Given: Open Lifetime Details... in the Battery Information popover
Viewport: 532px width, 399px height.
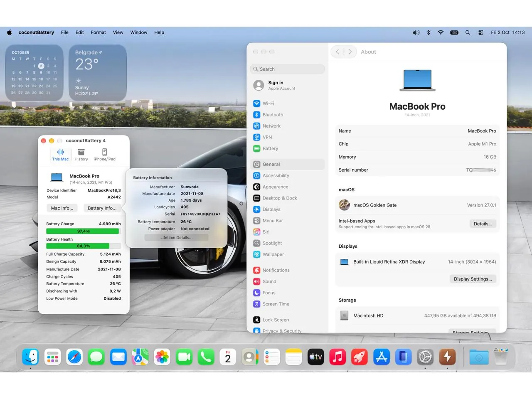Looking at the screenshot, I should coord(176,238).
